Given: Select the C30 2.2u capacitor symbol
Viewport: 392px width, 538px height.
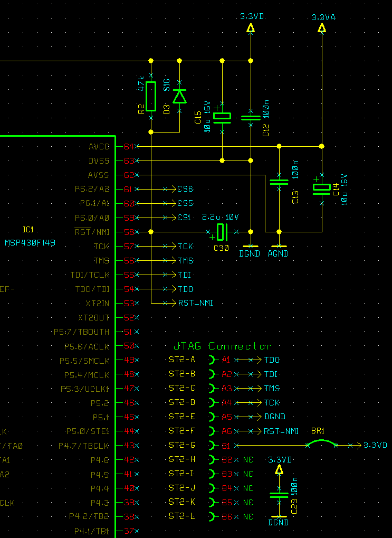Looking at the screenshot, I should pos(222,232).
